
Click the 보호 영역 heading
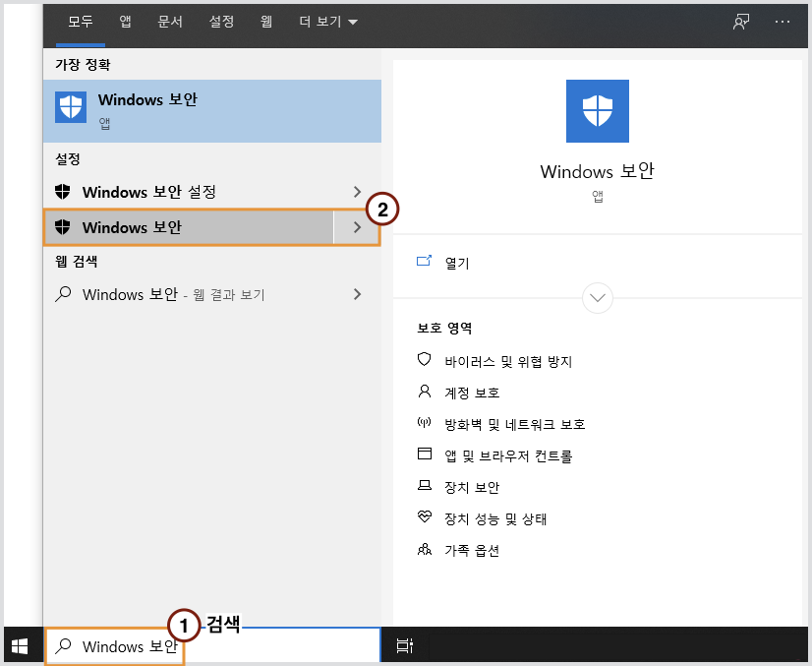[444, 328]
